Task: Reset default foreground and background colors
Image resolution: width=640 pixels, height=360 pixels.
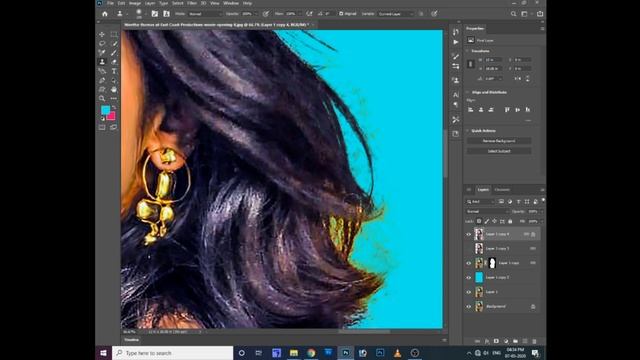Action: click(102, 119)
